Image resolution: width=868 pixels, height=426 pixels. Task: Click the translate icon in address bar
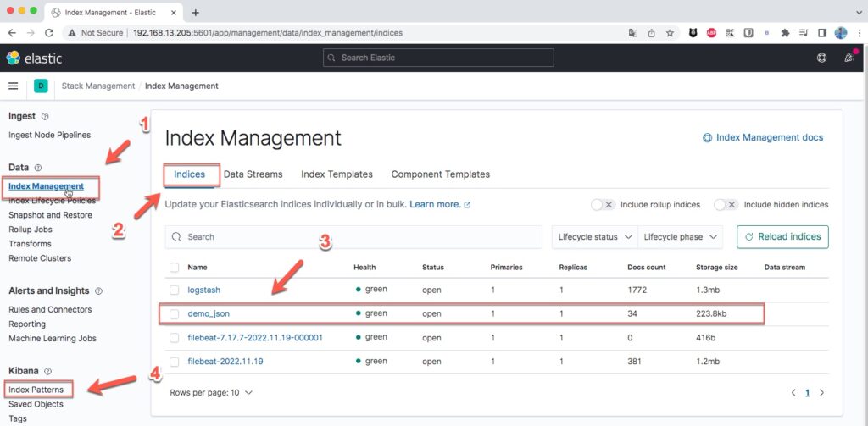pyautogui.click(x=632, y=33)
